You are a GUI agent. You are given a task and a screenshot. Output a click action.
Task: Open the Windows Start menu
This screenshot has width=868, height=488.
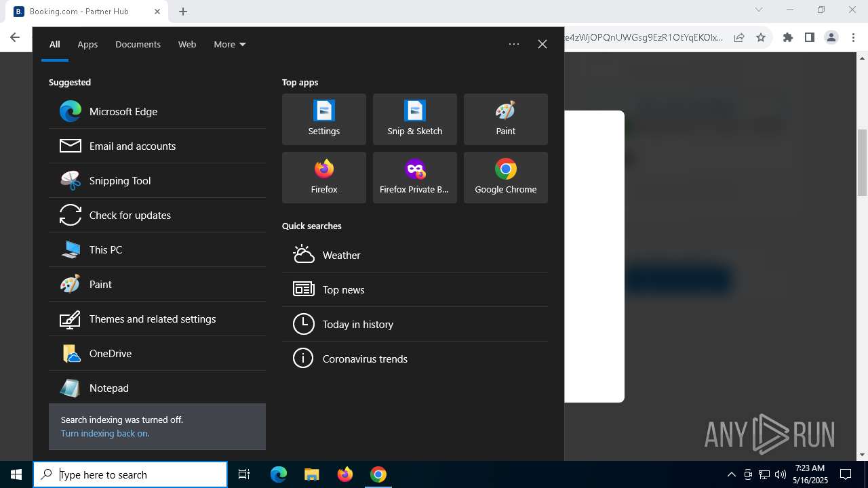pos(16,474)
